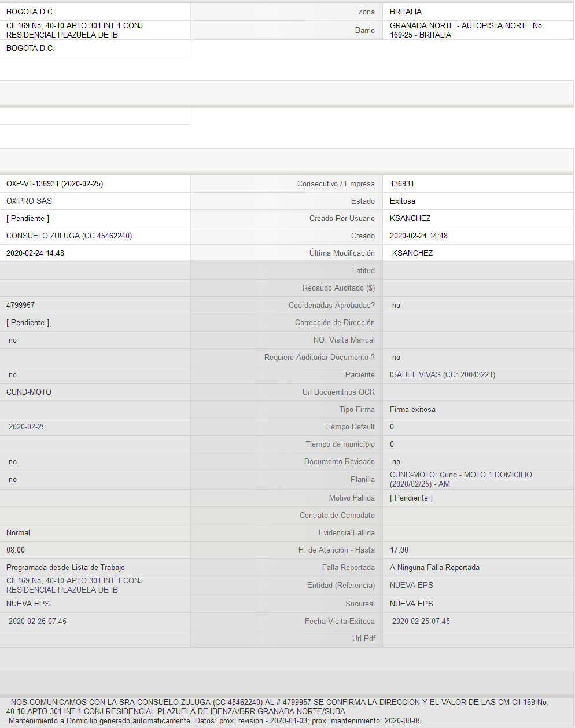Click Programada desde Lista de Trabajo

coord(65,567)
